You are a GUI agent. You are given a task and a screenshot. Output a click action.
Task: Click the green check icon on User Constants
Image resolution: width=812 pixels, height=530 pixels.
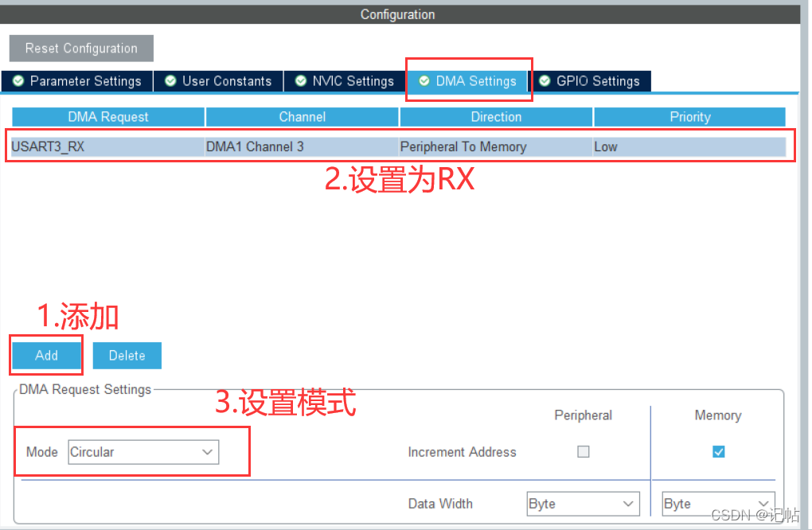click(170, 81)
